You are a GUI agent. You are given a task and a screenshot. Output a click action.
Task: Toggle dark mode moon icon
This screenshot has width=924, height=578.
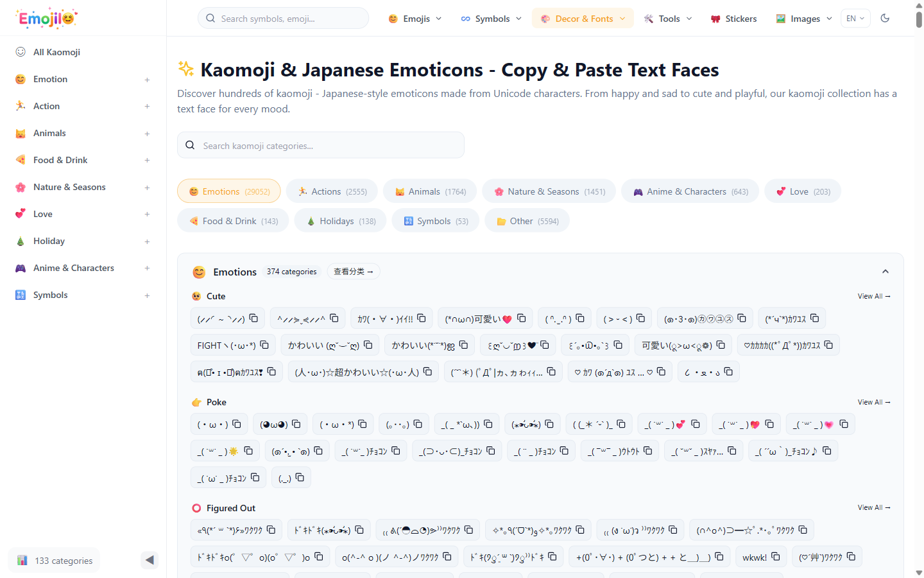(x=885, y=18)
